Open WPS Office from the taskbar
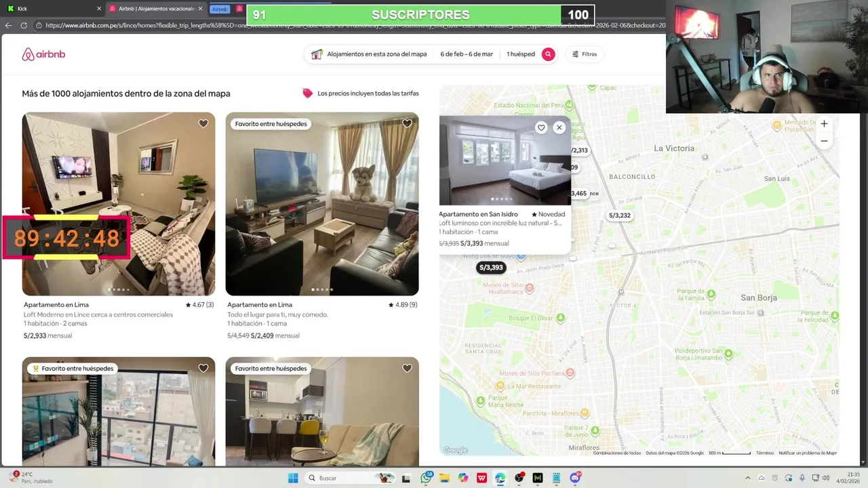 point(482,478)
